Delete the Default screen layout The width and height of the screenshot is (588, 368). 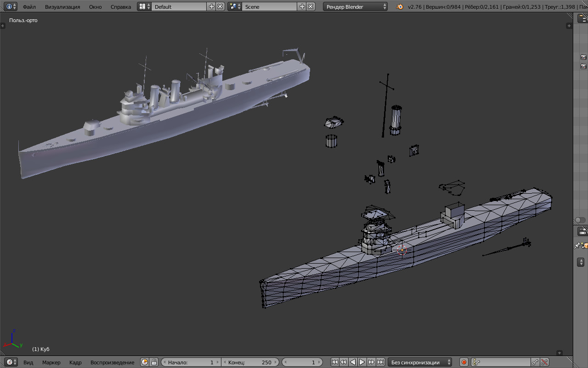tap(220, 7)
